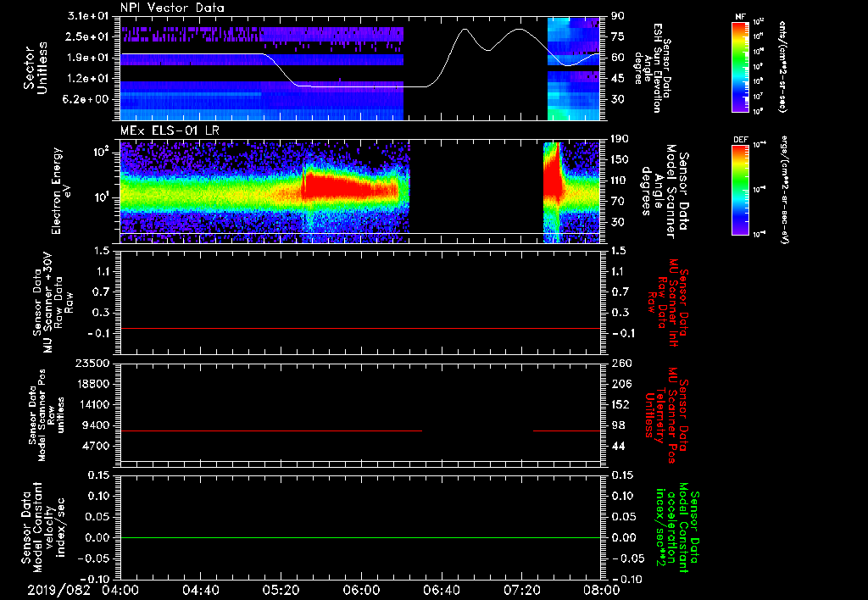Click the 152 telemetry tick label
This screenshot has width=868, height=600.
(620, 404)
